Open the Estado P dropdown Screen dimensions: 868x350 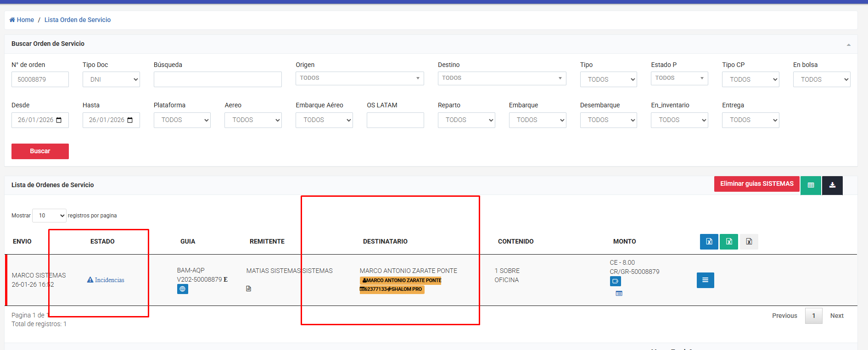pyautogui.click(x=679, y=78)
